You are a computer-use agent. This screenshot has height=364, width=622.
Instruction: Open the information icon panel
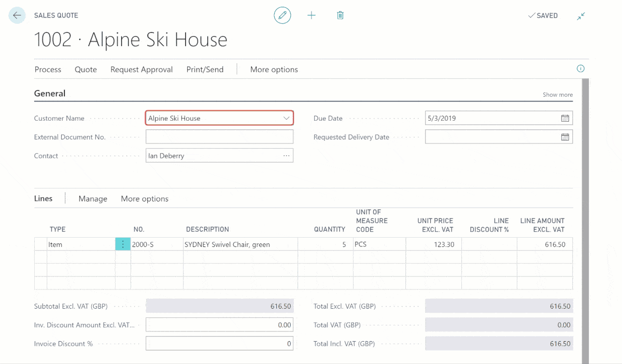click(x=581, y=68)
